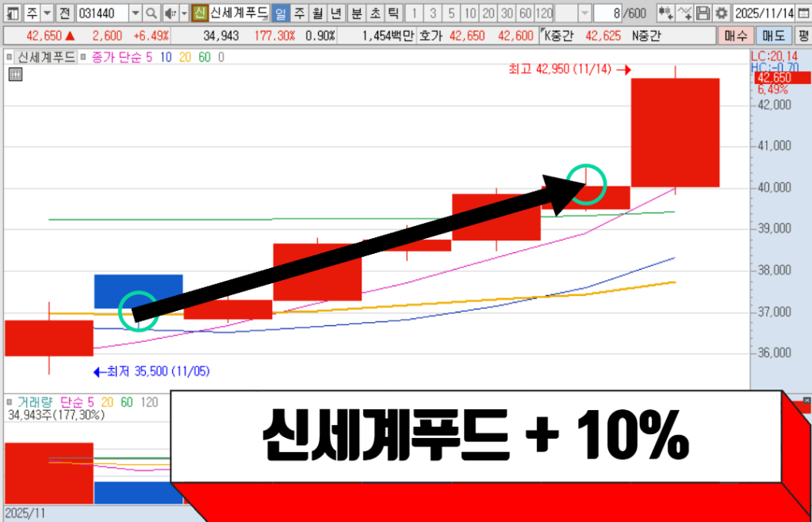Image resolution: width=812 pixels, height=522 pixels.
Task: Click the 매도 (sell) button
Action: 772,36
